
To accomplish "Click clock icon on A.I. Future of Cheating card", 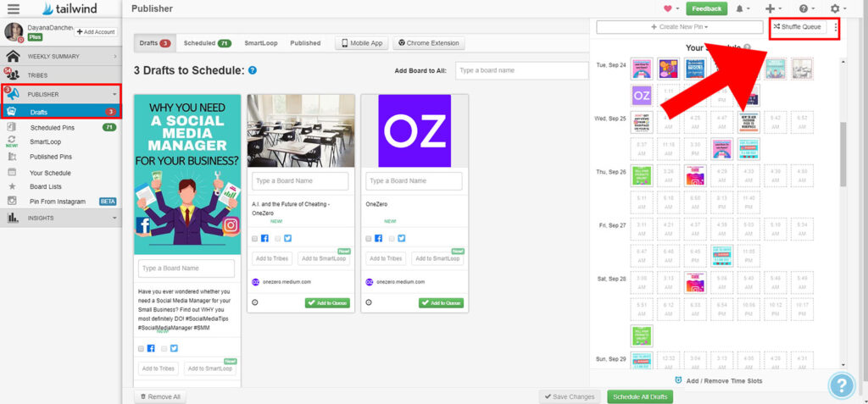I will pos(254,302).
